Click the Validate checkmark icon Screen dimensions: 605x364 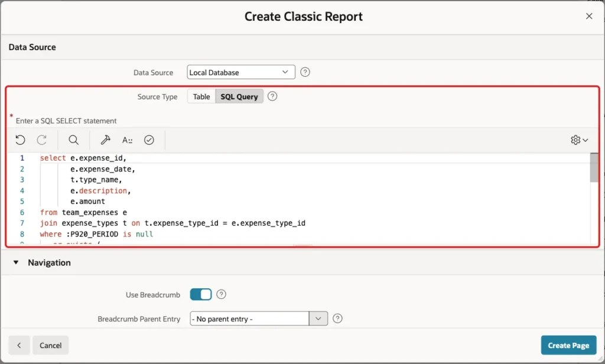tap(149, 139)
